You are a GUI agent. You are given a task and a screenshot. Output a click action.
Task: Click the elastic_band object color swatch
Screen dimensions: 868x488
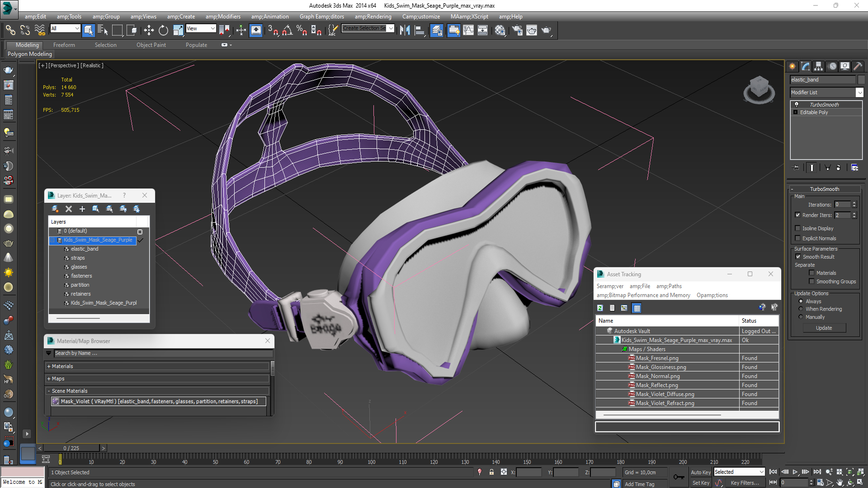(861, 80)
